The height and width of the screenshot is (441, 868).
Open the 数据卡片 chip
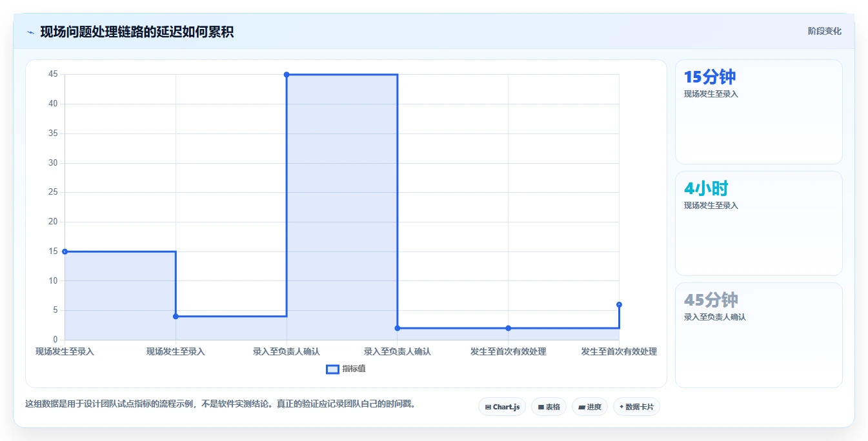636,407
